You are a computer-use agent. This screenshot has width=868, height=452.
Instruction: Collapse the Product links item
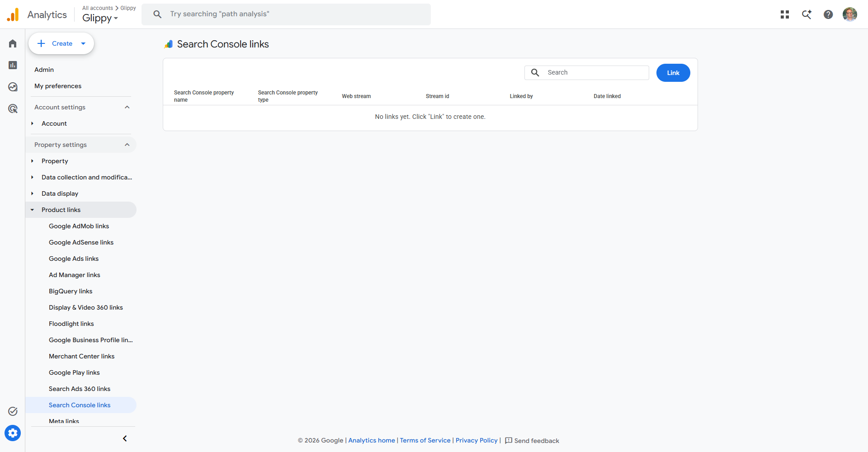pos(32,210)
